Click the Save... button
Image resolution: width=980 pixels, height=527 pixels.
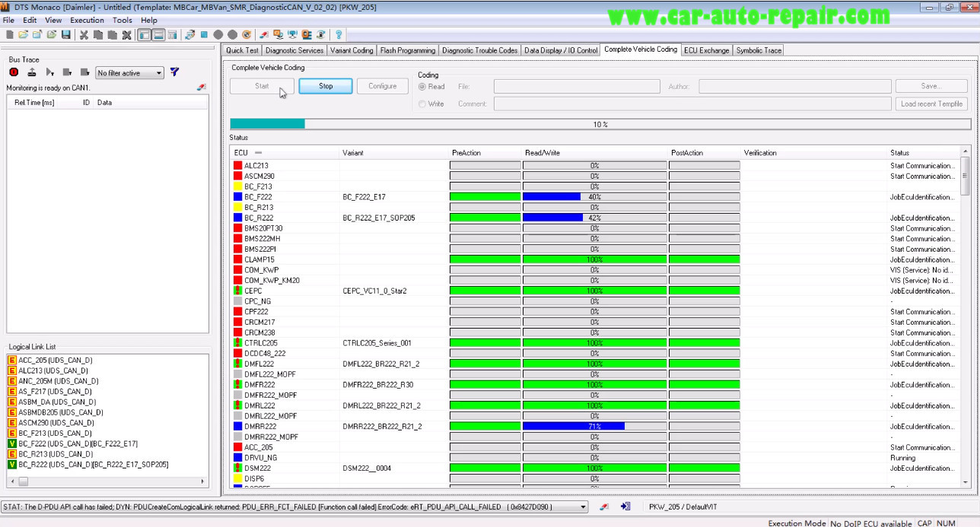(931, 86)
